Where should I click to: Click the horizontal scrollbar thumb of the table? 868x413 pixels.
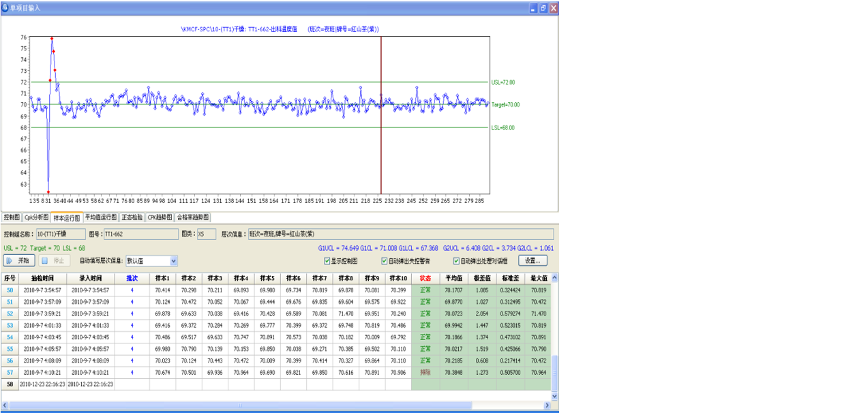[x=239, y=405]
